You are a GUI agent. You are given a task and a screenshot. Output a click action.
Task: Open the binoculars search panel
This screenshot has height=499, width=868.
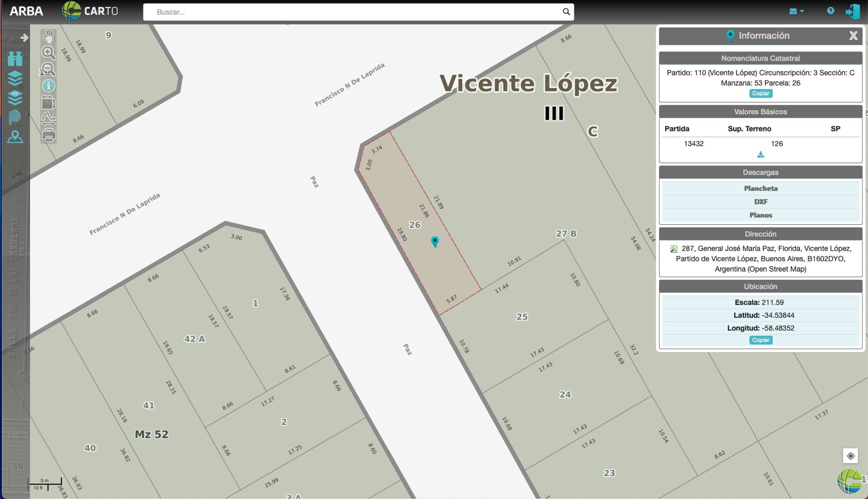pyautogui.click(x=15, y=58)
